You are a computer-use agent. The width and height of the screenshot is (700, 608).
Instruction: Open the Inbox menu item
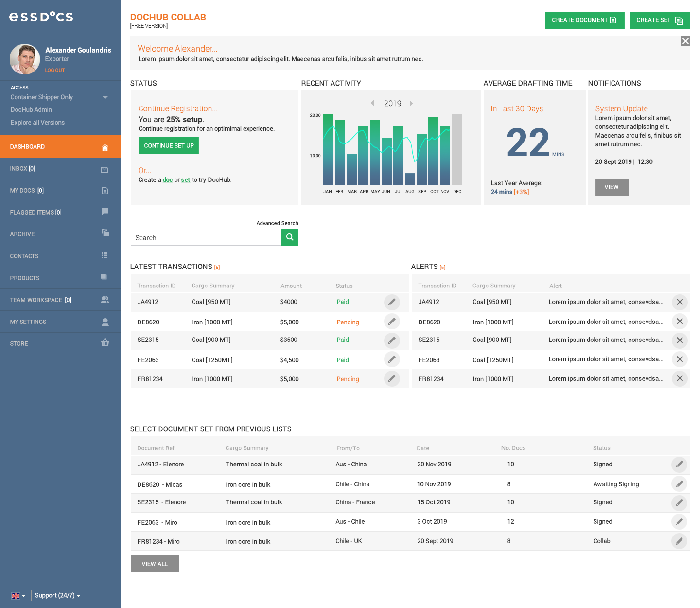pyautogui.click(x=60, y=169)
